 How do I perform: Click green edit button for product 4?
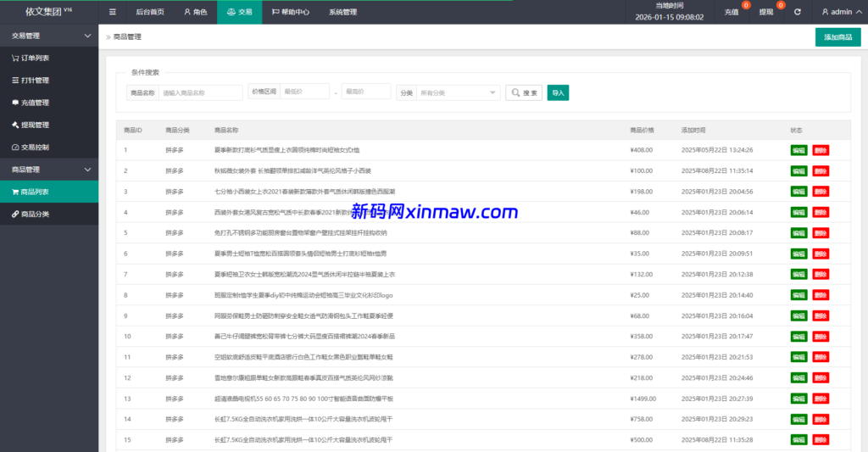pyautogui.click(x=798, y=212)
